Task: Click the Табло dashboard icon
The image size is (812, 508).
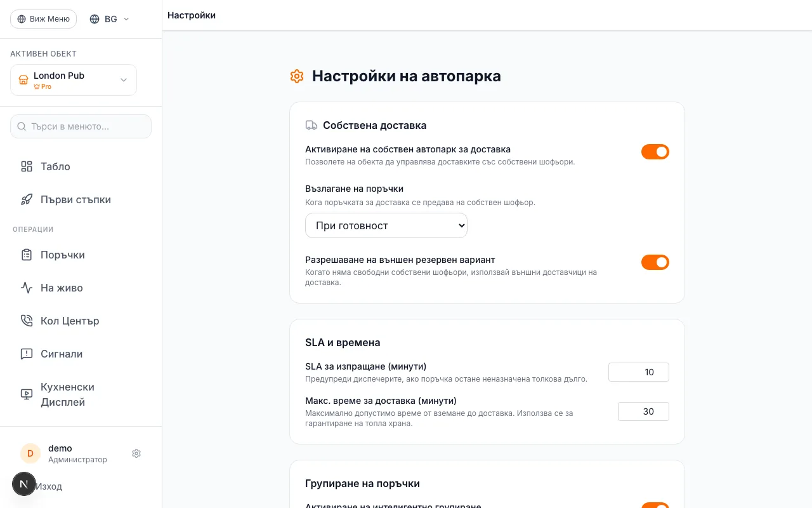Action: [x=27, y=166]
